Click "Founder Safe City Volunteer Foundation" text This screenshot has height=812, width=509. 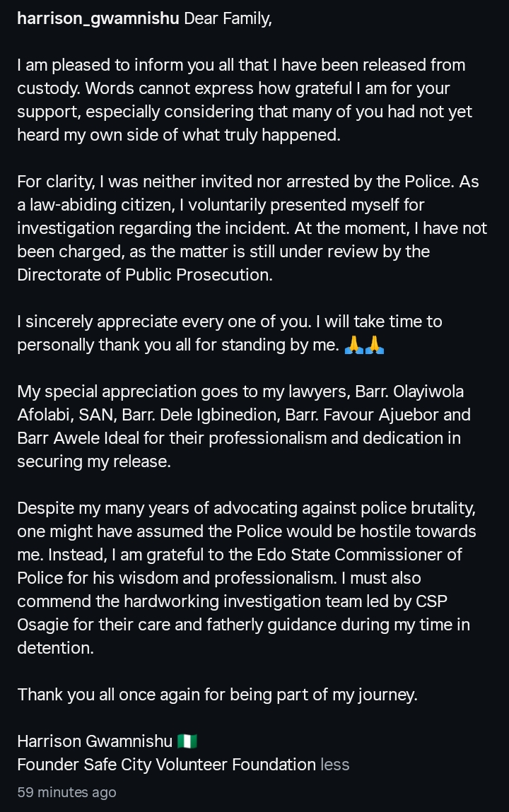[166, 765]
